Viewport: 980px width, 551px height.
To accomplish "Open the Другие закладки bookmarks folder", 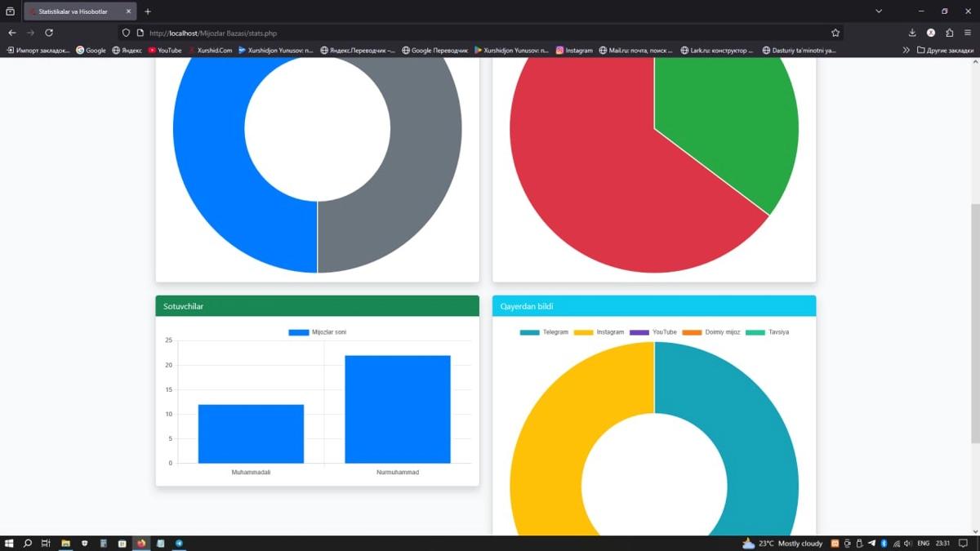I will point(945,50).
